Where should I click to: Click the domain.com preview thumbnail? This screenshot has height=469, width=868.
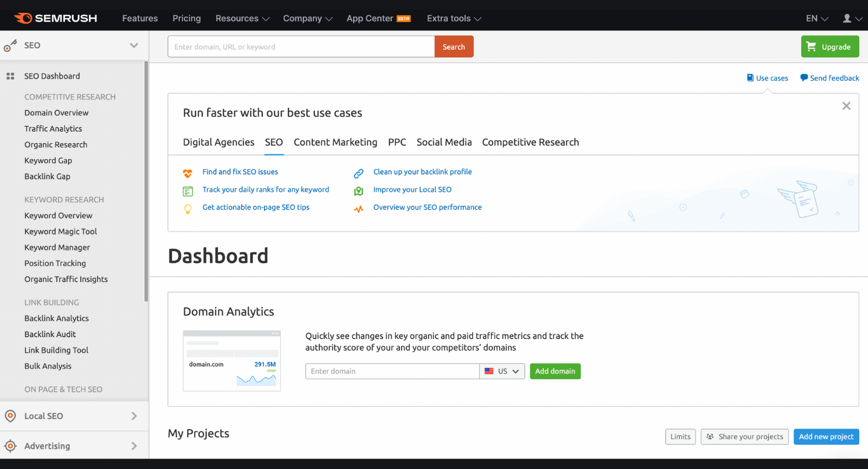pyautogui.click(x=232, y=361)
